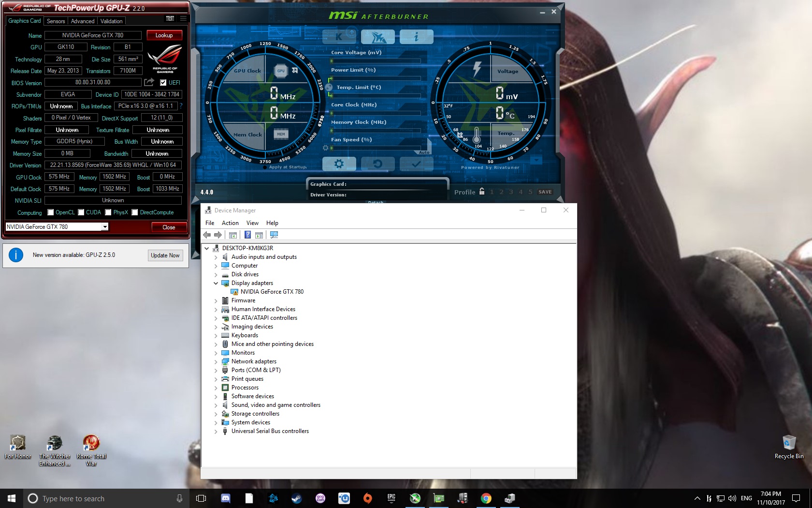Image resolution: width=812 pixels, height=508 pixels.
Task: Click Afterburner reset to defaults icon
Action: tap(377, 164)
